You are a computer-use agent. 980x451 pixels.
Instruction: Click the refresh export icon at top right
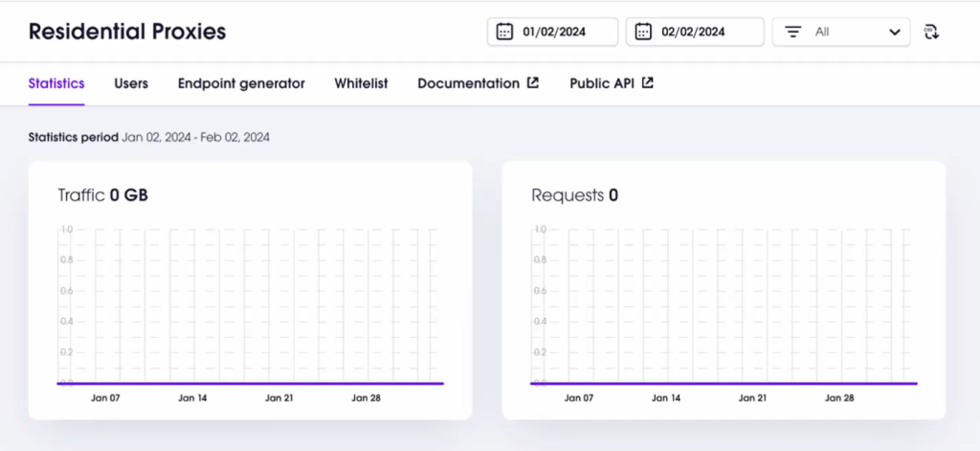click(931, 33)
